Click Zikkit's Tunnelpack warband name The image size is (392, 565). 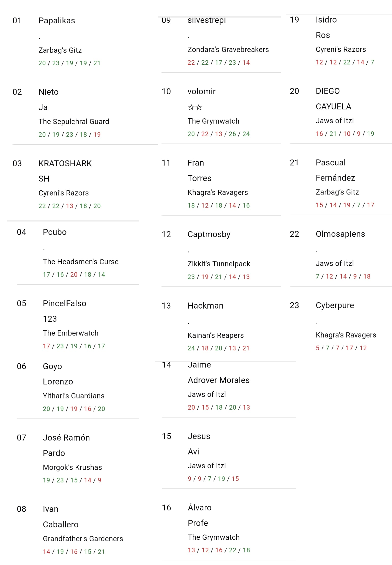[219, 264]
